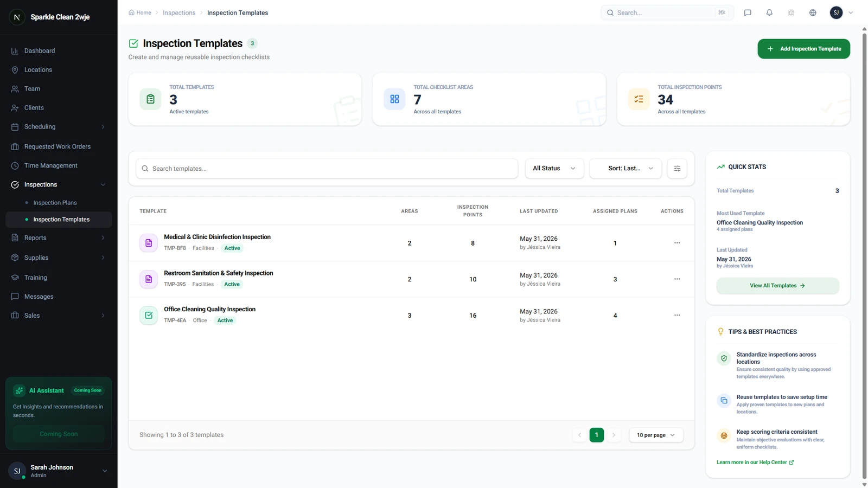
Task: Click the previous page arrow
Action: point(579,435)
